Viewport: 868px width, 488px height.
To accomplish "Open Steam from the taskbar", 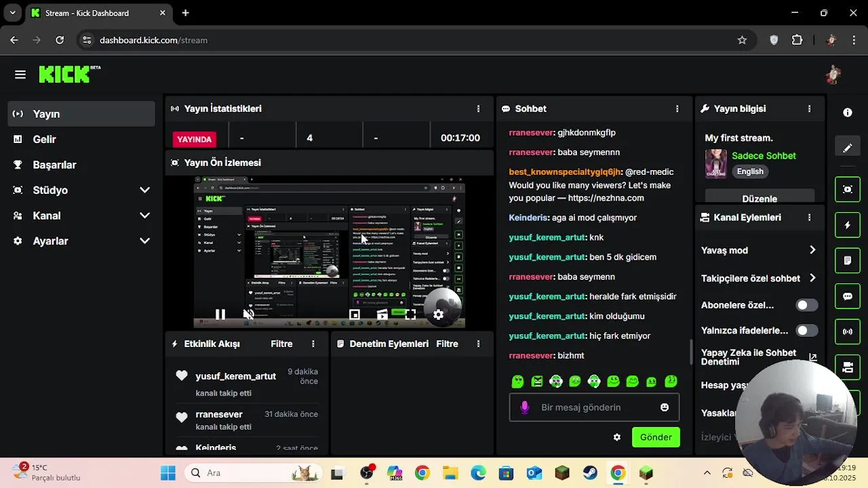I will click(590, 473).
